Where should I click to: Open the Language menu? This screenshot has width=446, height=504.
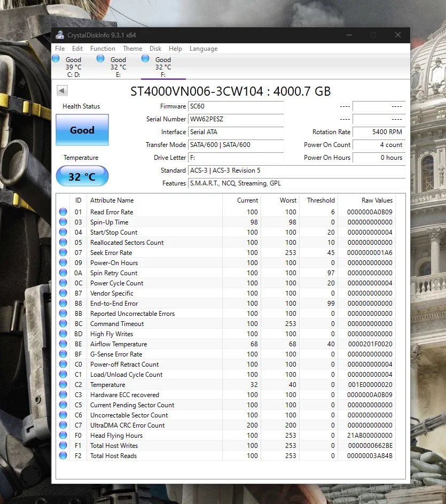click(x=204, y=49)
